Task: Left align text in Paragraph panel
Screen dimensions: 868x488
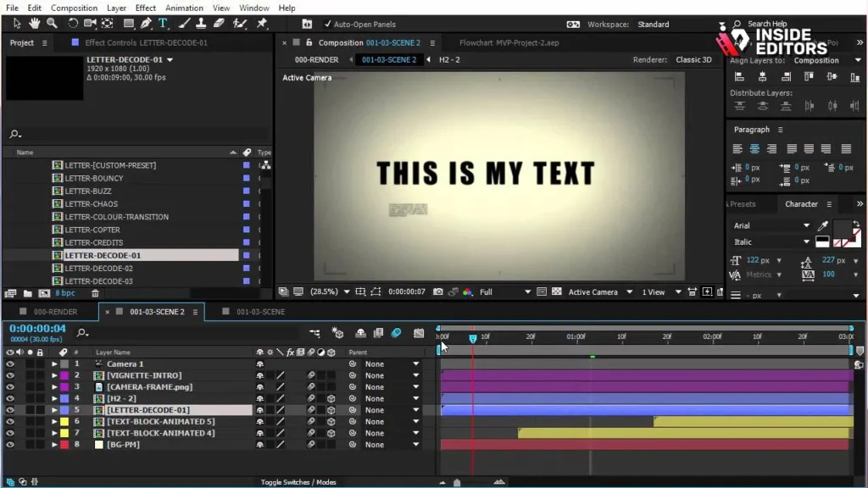Action: (x=737, y=148)
